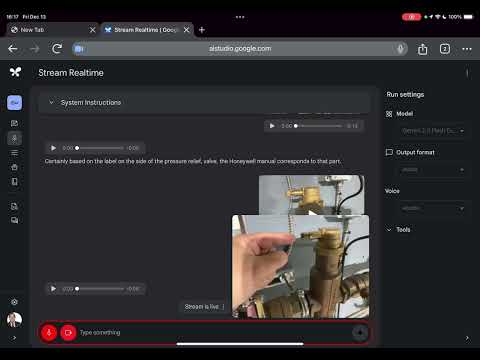Open the menu next to Stream is live
The image size is (480, 360).
(223, 307)
